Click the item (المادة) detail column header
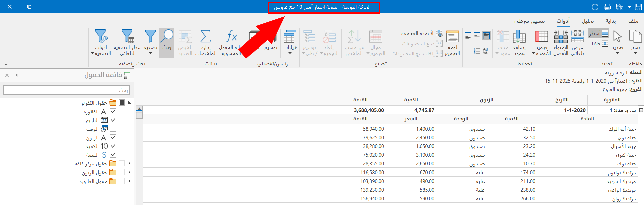The image size is (644, 205). pyautogui.click(x=587, y=119)
